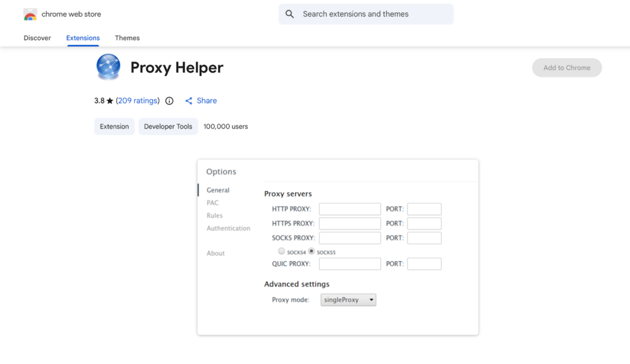630x364 pixels.
Task: Switch to the Discover tab
Action: (x=37, y=38)
